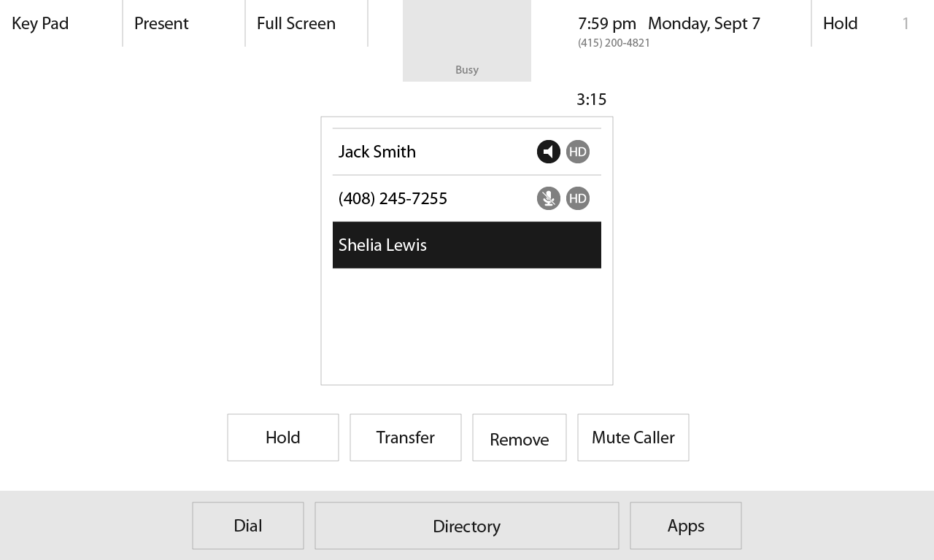Click the HD badge beside Jack Smith
This screenshot has height=560, width=934.
pos(578,152)
